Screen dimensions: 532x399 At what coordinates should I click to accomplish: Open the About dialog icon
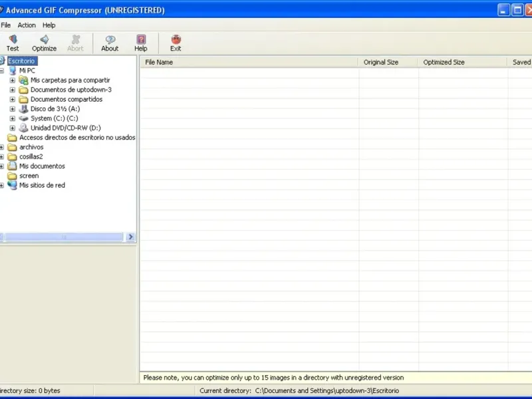click(x=110, y=40)
